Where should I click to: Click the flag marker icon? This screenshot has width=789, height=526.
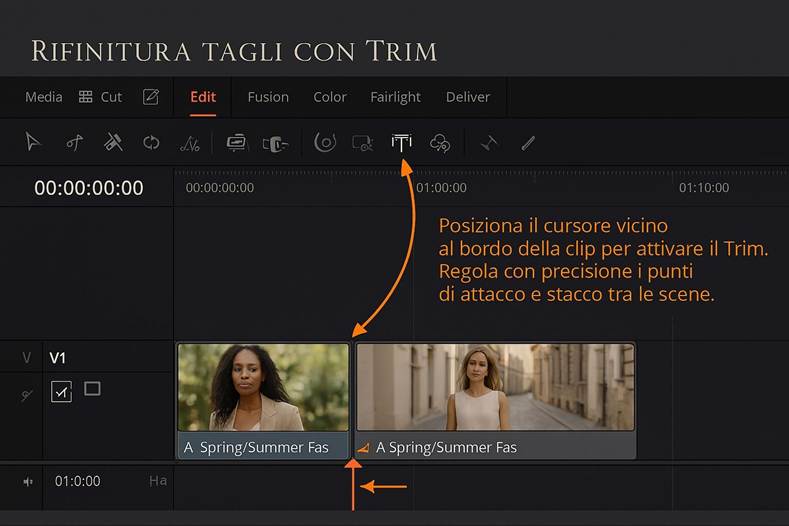coord(489,143)
